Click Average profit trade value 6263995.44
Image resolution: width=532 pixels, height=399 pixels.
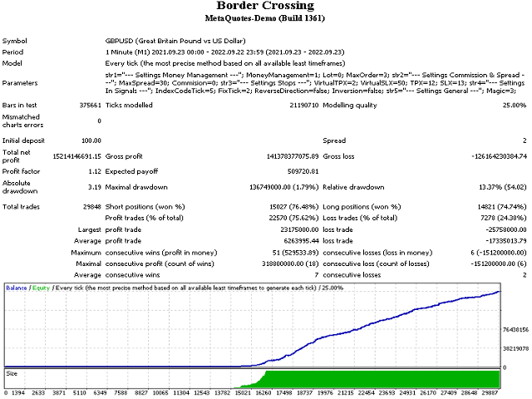(x=301, y=241)
